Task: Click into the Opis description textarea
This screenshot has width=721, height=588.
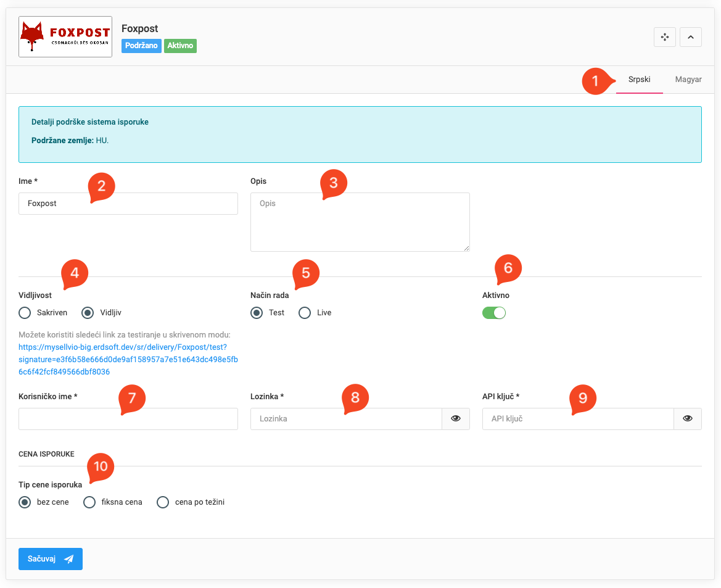Action: click(x=360, y=222)
